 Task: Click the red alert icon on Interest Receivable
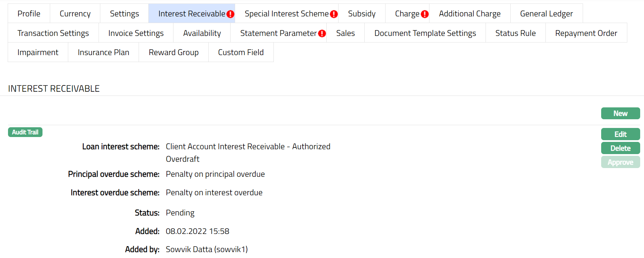pos(230,14)
